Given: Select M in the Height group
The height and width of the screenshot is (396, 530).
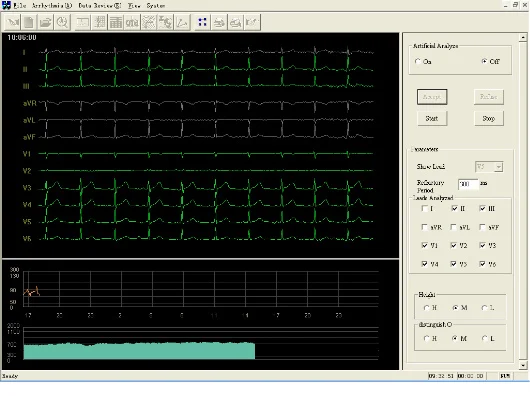Looking at the screenshot, I should pyautogui.click(x=455, y=308).
